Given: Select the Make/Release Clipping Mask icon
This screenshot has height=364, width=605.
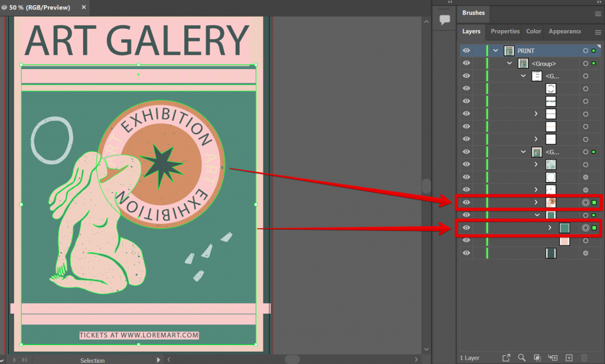Looking at the screenshot, I should coord(536,357).
